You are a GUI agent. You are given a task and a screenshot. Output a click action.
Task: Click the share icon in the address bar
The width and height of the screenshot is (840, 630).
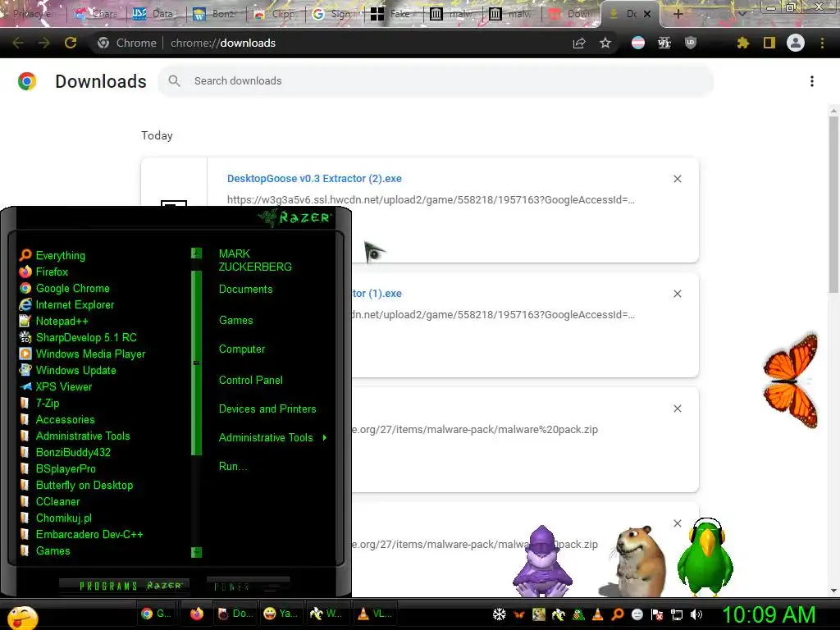click(x=579, y=43)
